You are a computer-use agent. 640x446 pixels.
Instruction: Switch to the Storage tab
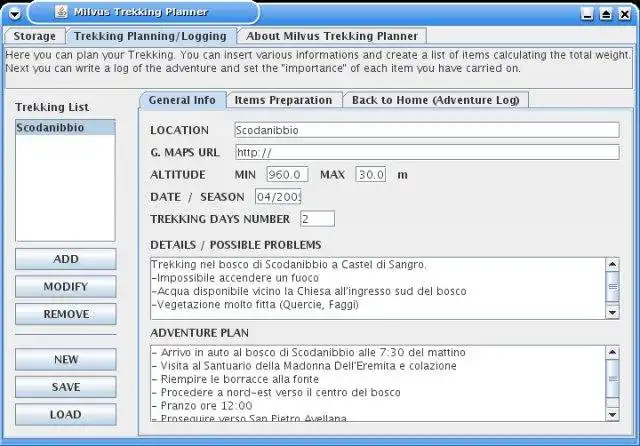point(35,36)
